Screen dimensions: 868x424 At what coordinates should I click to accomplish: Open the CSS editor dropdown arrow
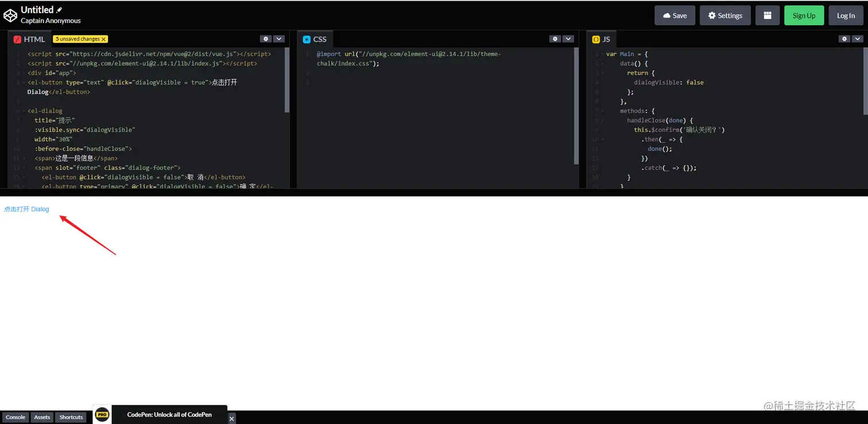(x=568, y=39)
